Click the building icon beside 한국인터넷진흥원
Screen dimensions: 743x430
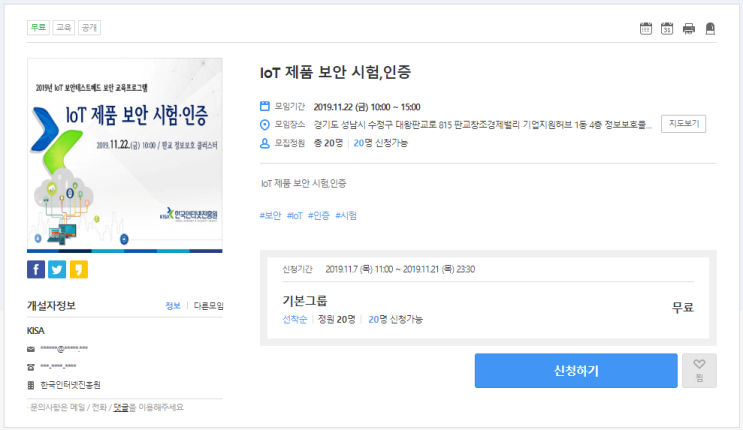point(31,385)
